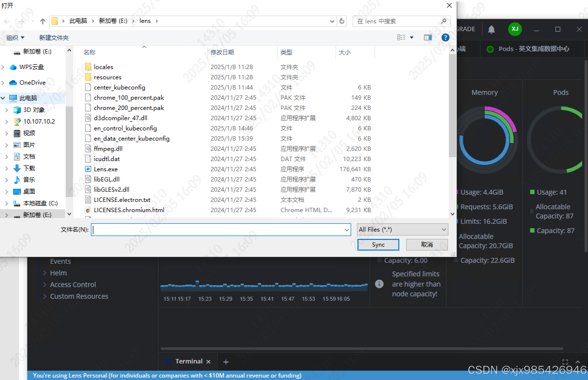The height and width of the screenshot is (380, 588).
Task: Click the 取消 cancel button
Action: pyautogui.click(x=427, y=244)
